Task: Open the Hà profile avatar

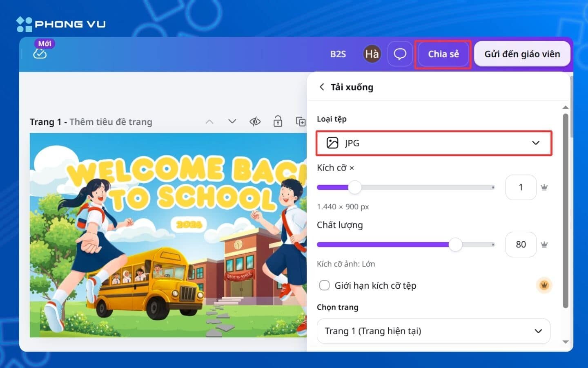Action: click(372, 54)
